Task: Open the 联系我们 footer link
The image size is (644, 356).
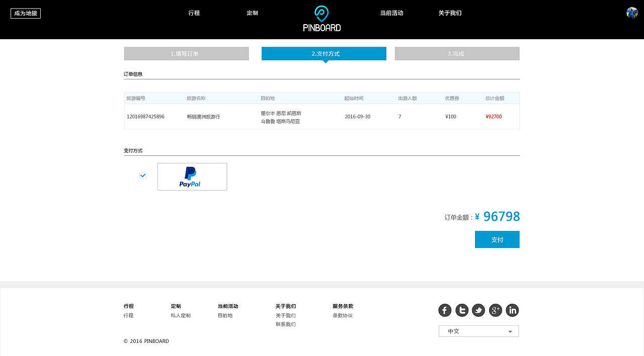Action: coord(286,324)
